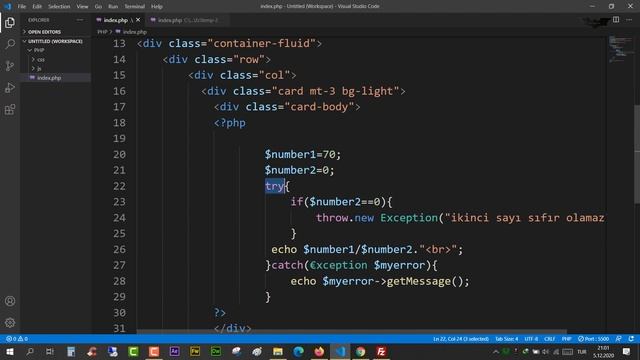Open the Go menu
The width and height of the screenshot is (640, 360).
point(98,7)
